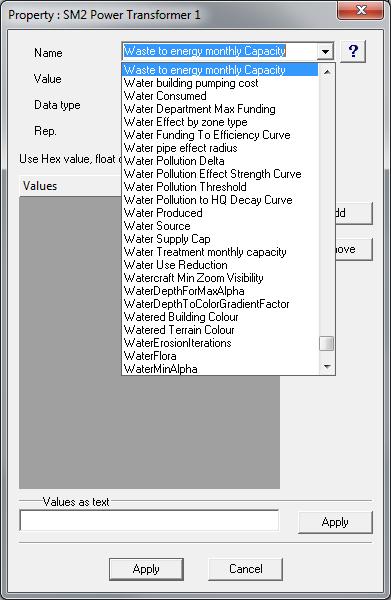This screenshot has width=391, height=600.
Task: Cancel the property dialog
Action: (246, 569)
